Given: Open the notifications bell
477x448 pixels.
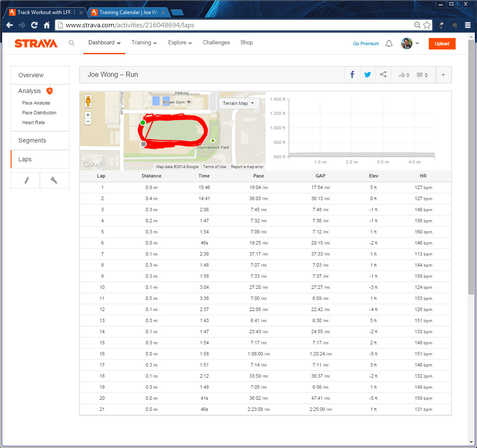Looking at the screenshot, I should [389, 44].
